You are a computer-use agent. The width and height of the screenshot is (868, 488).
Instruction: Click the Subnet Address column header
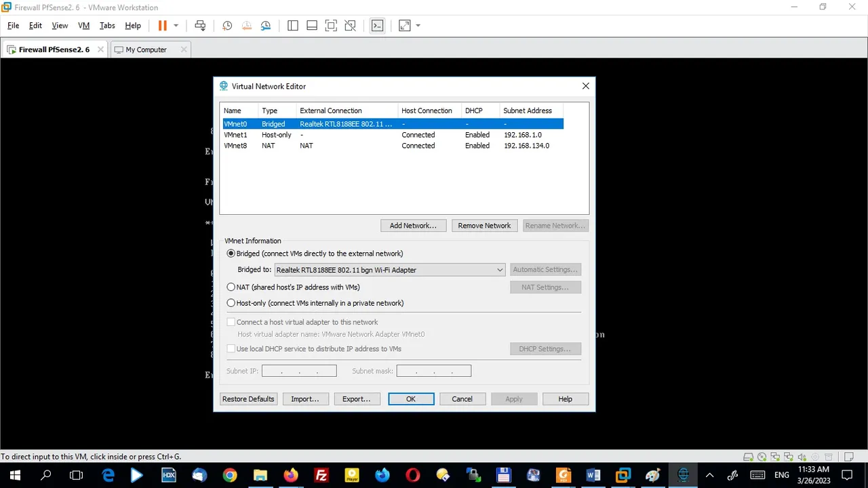pos(528,110)
